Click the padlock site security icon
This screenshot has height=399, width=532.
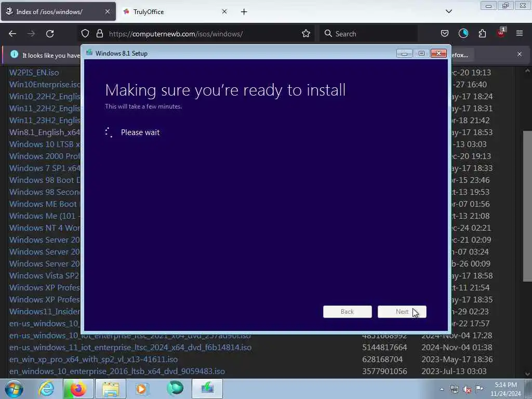point(99,34)
